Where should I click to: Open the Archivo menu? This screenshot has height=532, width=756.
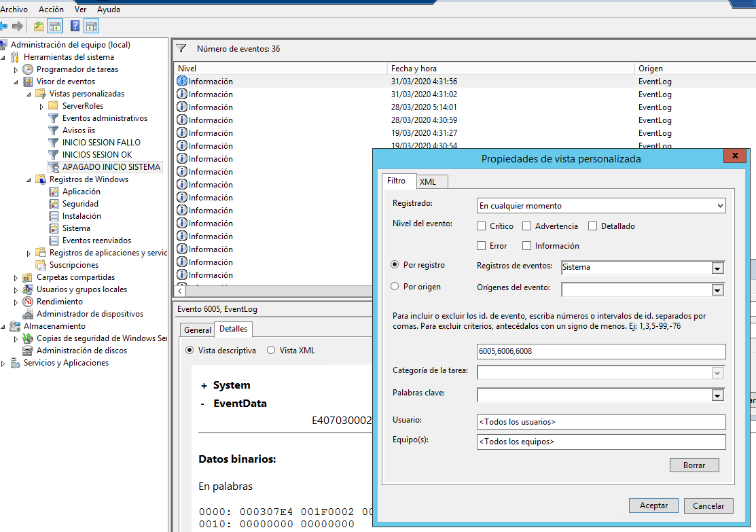pos(14,9)
